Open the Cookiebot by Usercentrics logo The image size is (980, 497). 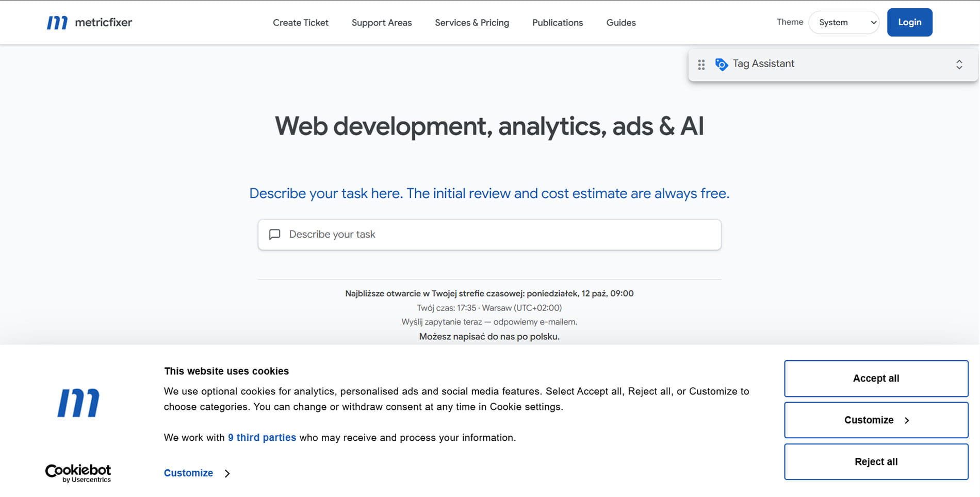pyautogui.click(x=78, y=473)
